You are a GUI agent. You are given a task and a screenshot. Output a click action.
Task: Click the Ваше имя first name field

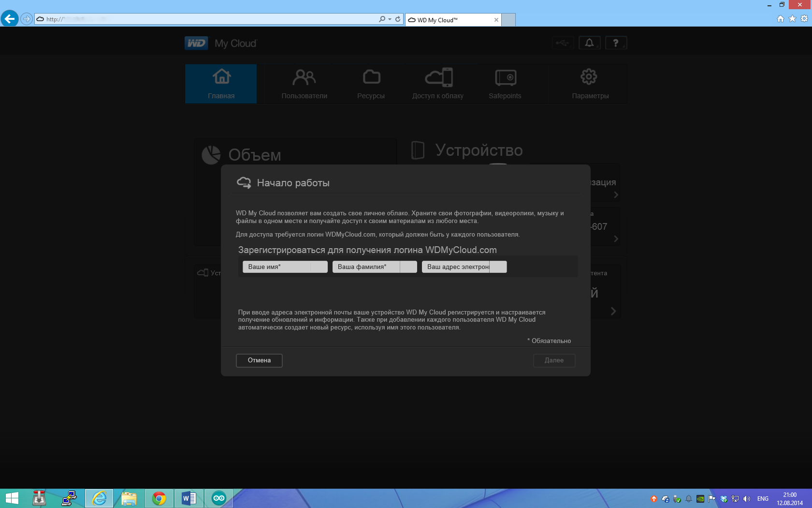285,267
